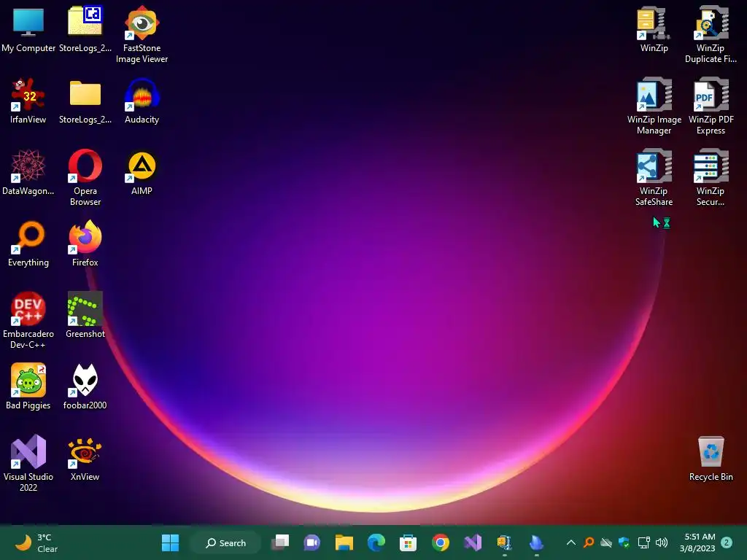Click the volume speaker tray icon
The width and height of the screenshot is (747, 560).
click(x=661, y=542)
